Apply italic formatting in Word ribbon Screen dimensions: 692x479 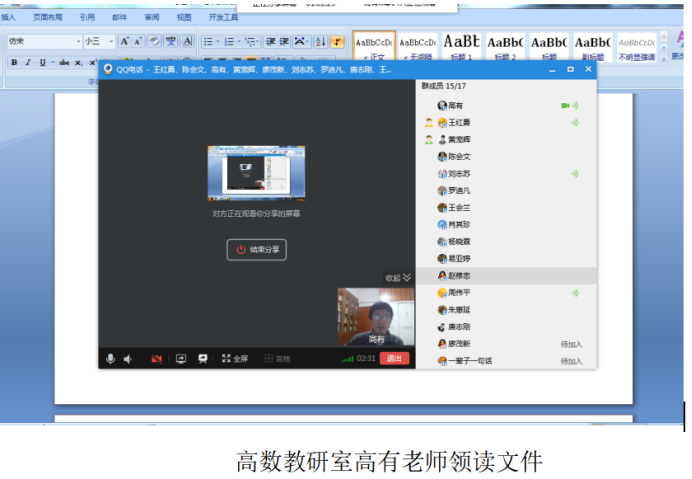pyautogui.click(x=28, y=63)
